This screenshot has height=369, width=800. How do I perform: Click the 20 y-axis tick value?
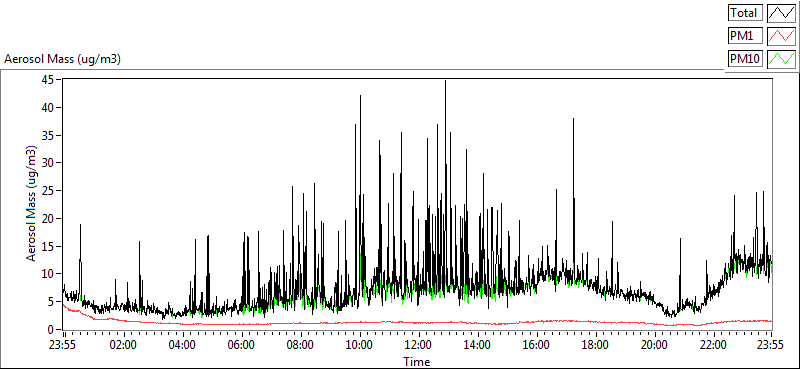[x=49, y=218]
